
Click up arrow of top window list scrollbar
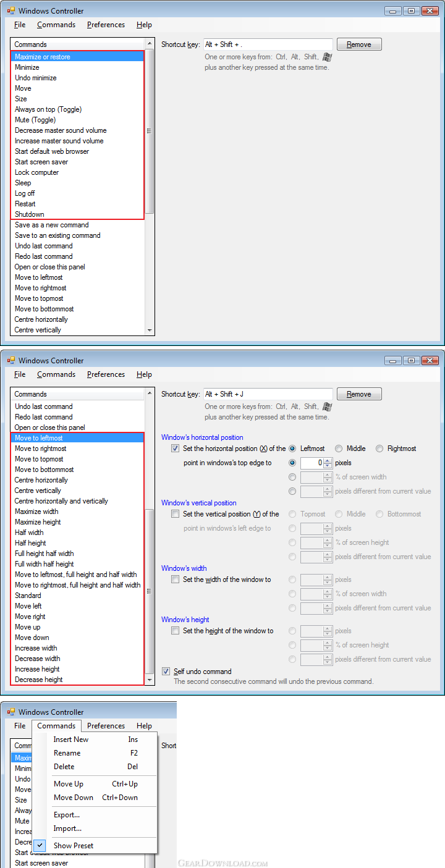tap(150, 43)
